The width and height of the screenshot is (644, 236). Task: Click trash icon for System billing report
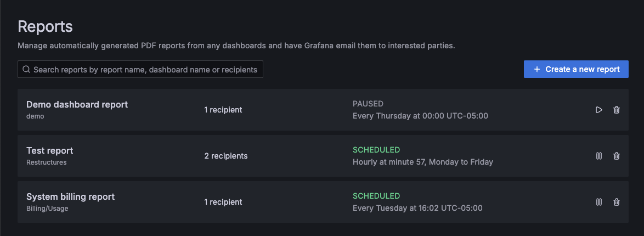(x=617, y=202)
